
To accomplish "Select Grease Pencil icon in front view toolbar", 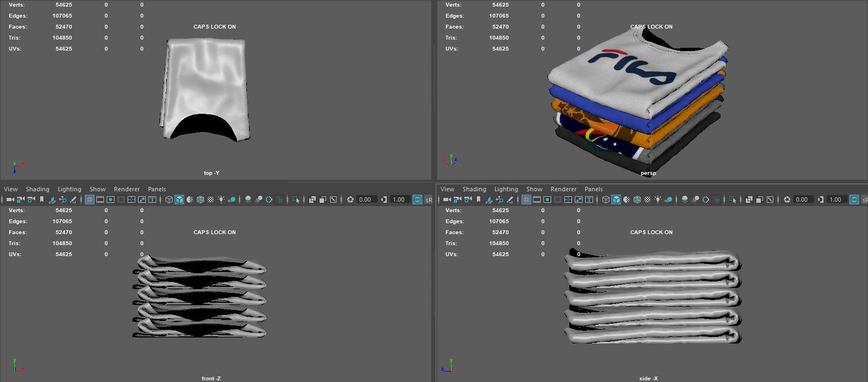I will (73, 200).
